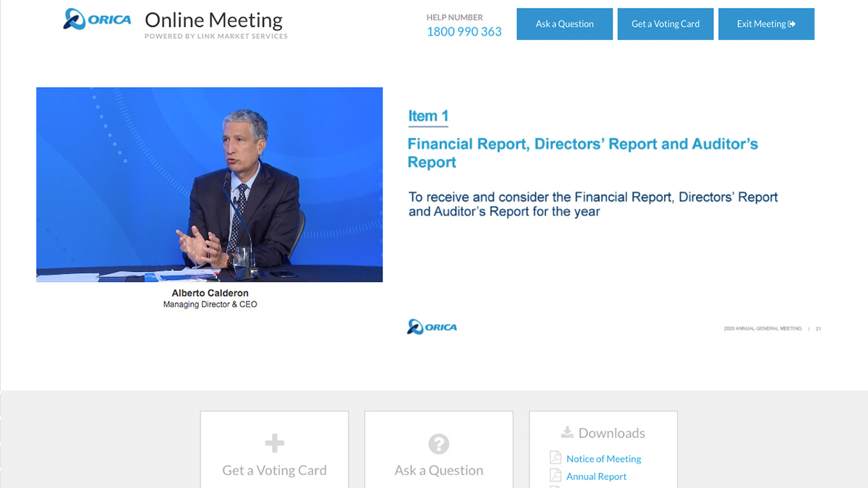
Task: Click the caption "Managing Director & CEO"
Action: (x=210, y=305)
